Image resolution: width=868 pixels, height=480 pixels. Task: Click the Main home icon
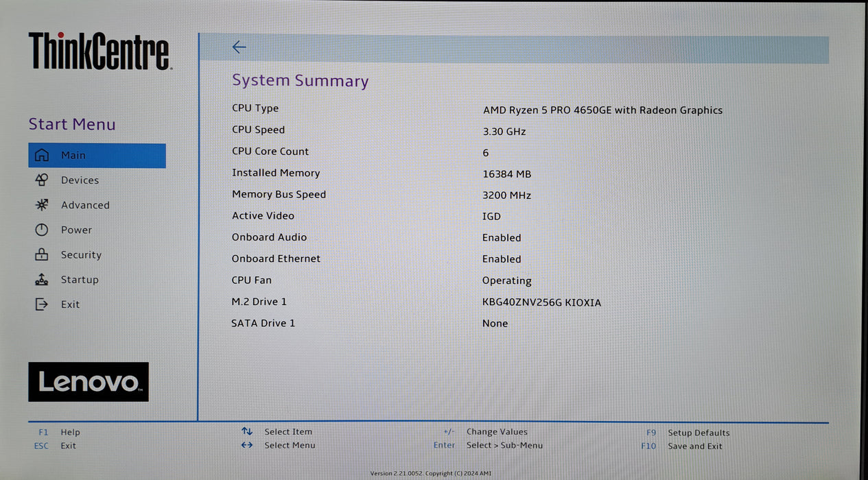[42, 156]
